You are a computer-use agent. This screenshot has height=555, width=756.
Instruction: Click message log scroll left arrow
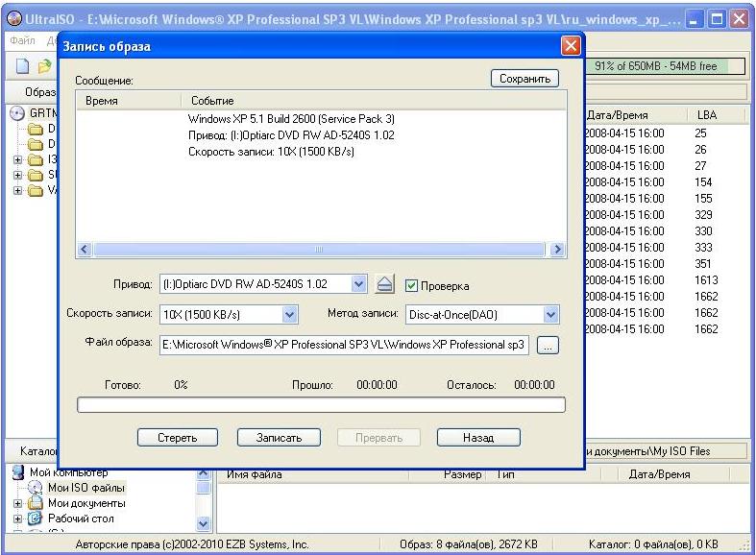point(85,249)
